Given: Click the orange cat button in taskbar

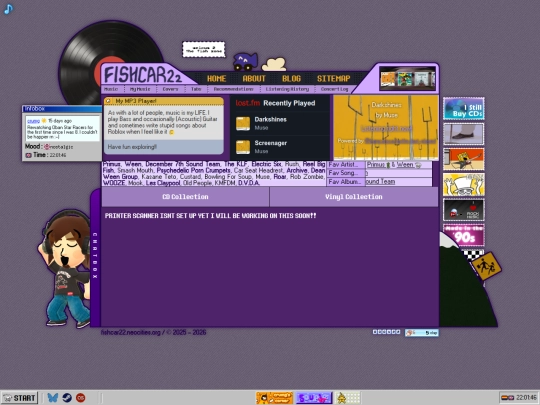Looking at the screenshot, I should pyautogui.click(x=274, y=398).
